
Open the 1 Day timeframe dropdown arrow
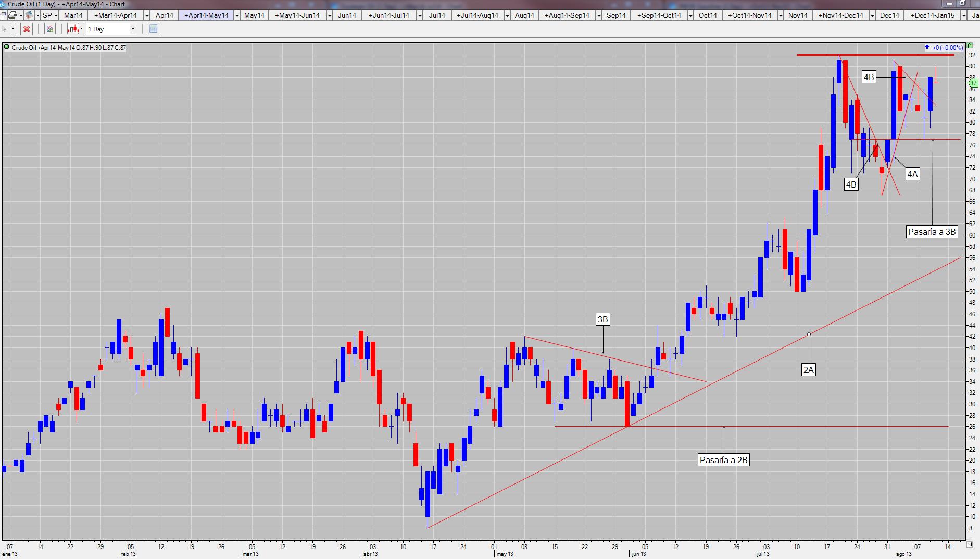click(x=133, y=29)
